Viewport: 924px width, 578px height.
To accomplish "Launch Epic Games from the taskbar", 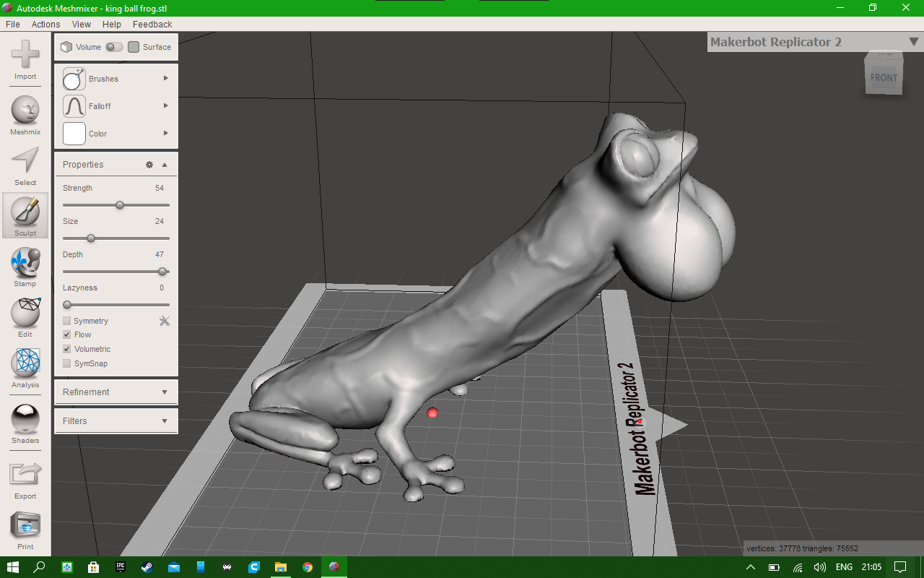I will pos(121,567).
